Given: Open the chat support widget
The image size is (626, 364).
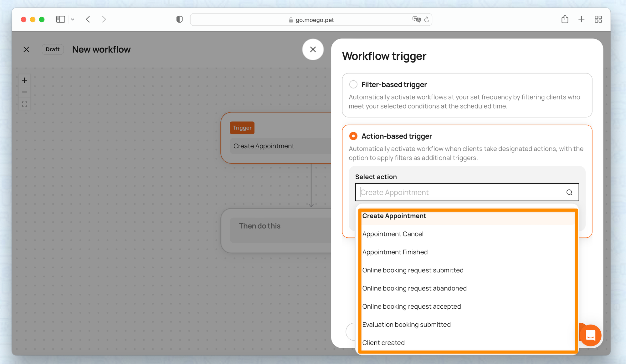Looking at the screenshot, I should tap(590, 335).
